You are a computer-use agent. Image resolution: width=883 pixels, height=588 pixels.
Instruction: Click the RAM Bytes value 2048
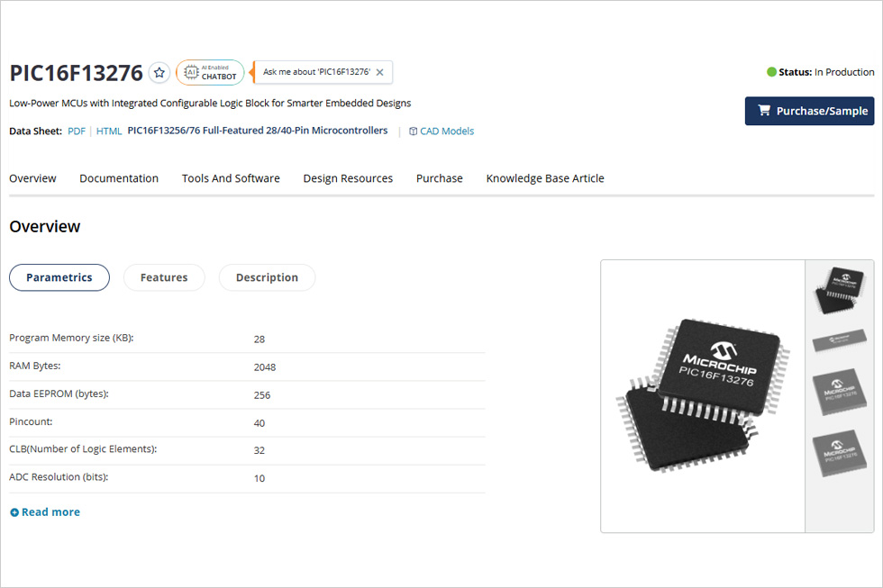pos(265,367)
